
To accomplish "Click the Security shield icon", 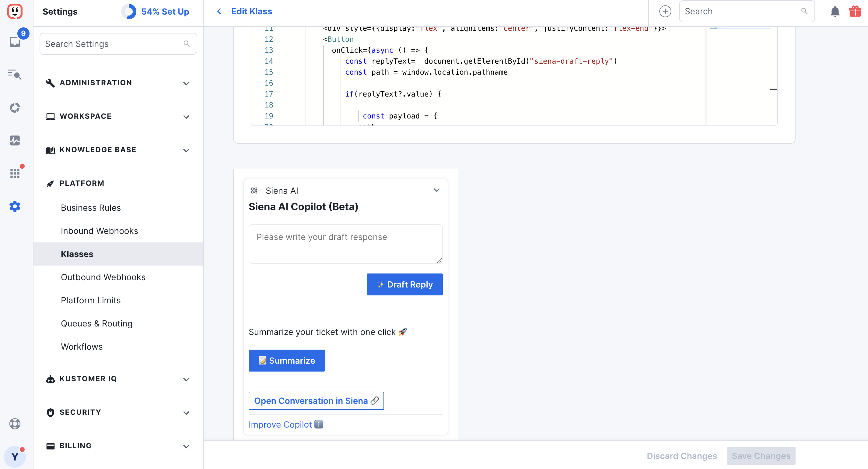I will click(x=50, y=412).
